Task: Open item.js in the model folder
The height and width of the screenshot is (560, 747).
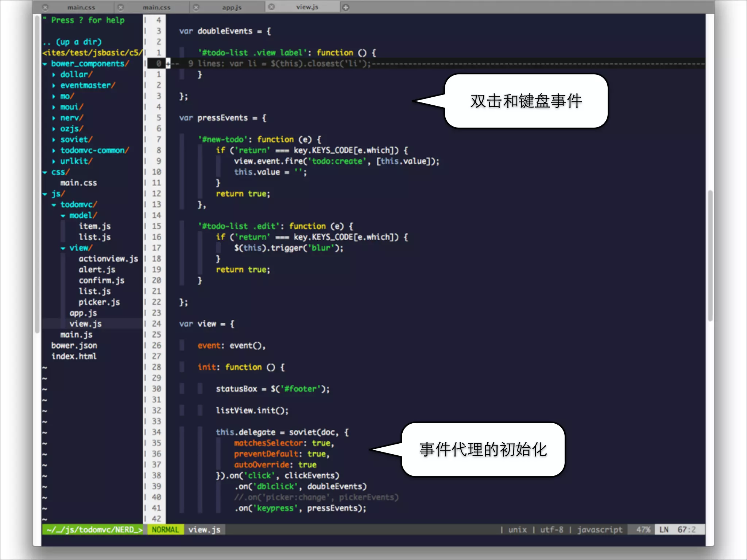Action: point(94,226)
